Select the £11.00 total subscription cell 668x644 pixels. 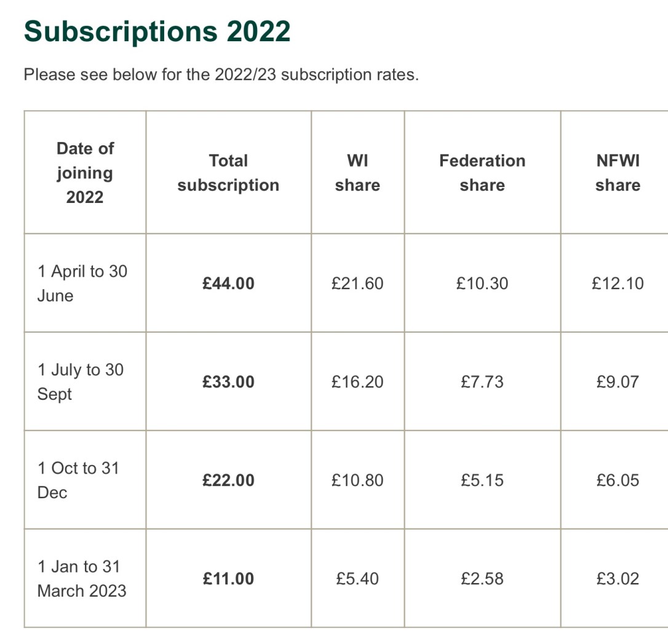[228, 579]
